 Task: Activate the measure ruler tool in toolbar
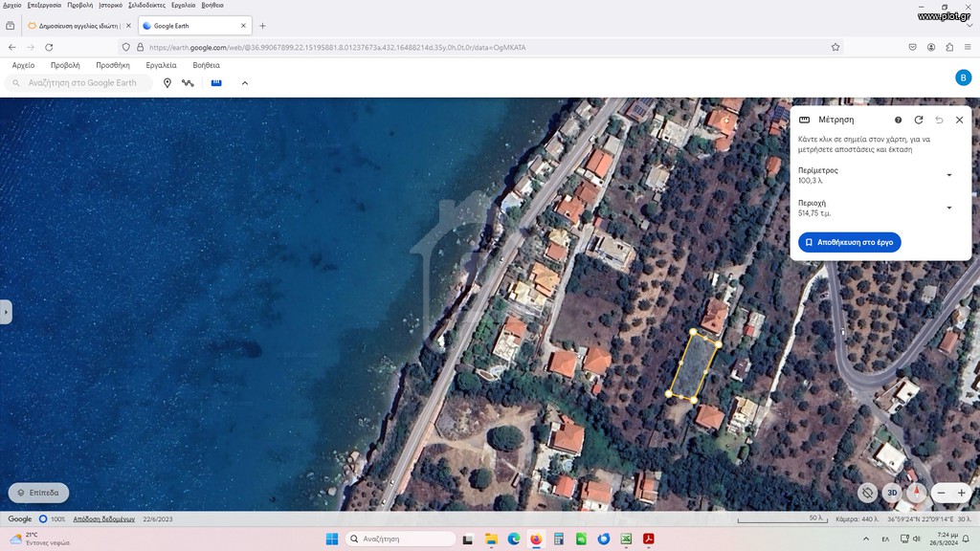(x=216, y=82)
